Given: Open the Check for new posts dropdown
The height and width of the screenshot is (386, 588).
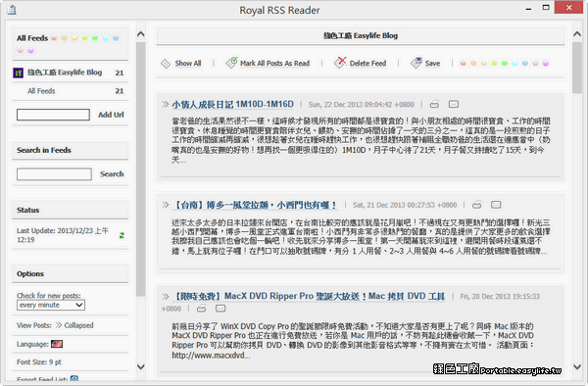Looking at the screenshot, I should coord(51,305).
